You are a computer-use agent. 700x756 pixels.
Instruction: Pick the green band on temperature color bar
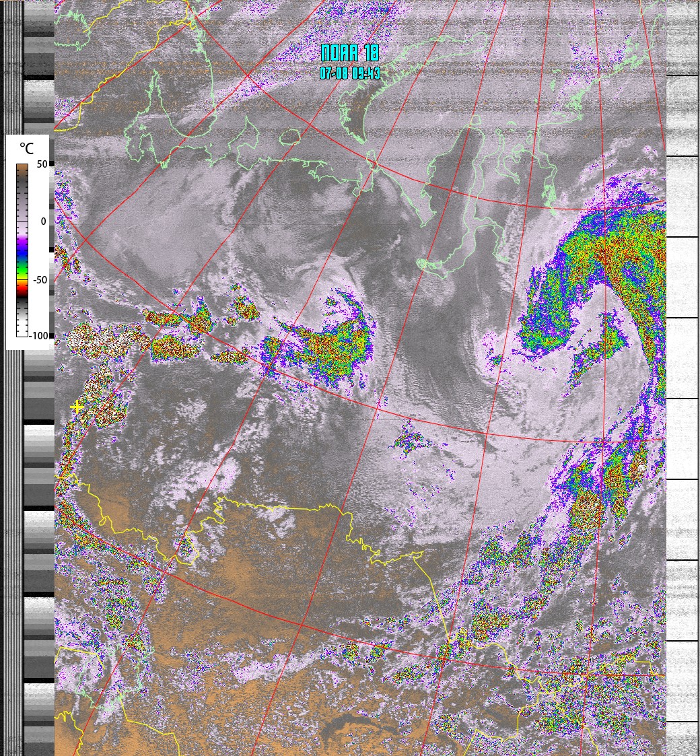pyautogui.click(x=22, y=271)
